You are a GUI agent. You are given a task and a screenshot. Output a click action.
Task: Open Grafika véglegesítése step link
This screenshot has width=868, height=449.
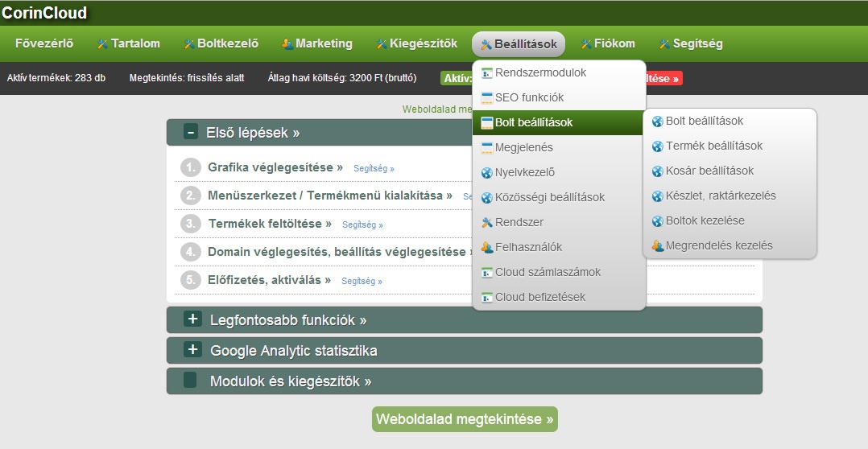275,167
